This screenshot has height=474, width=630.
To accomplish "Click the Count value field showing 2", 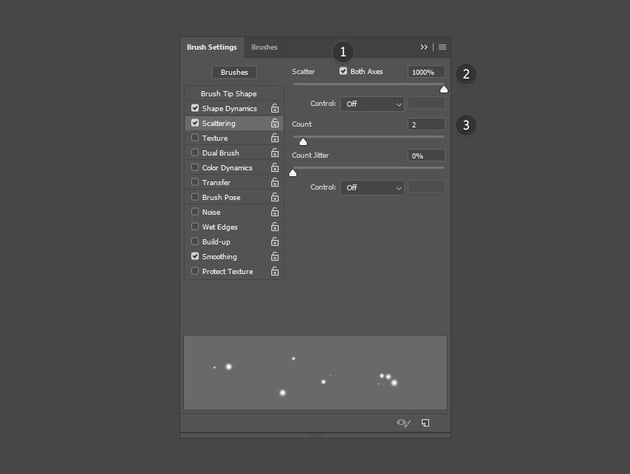I will [x=426, y=125].
